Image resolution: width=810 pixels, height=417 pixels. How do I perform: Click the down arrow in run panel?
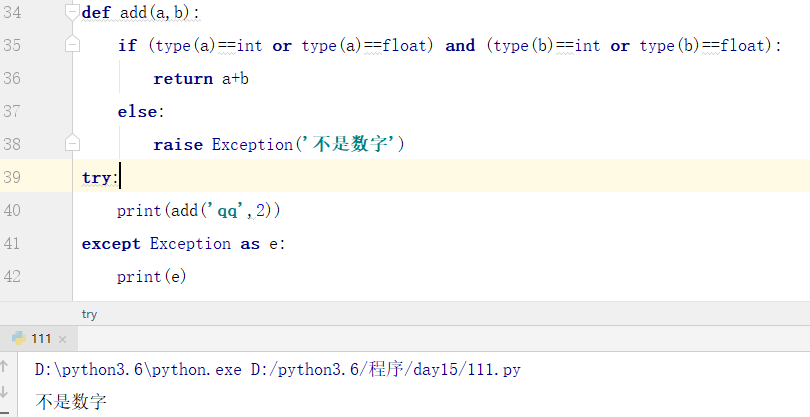4,391
